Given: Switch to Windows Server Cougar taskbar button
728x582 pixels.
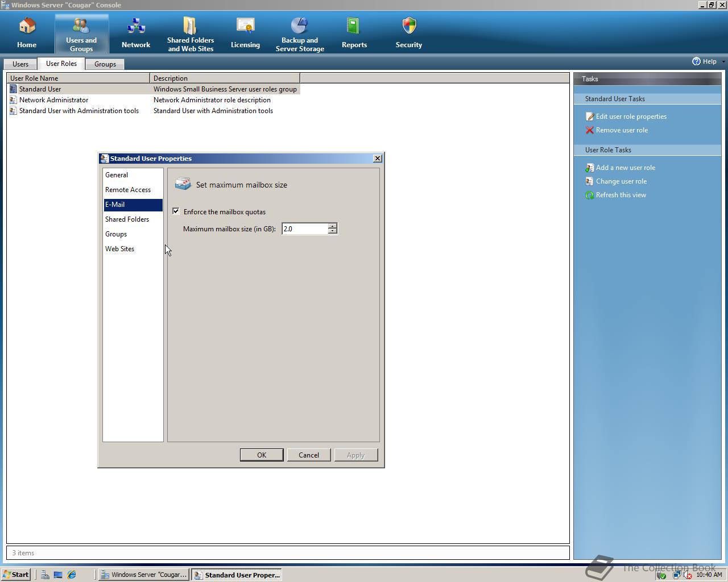Looking at the screenshot, I should pyautogui.click(x=144, y=575).
